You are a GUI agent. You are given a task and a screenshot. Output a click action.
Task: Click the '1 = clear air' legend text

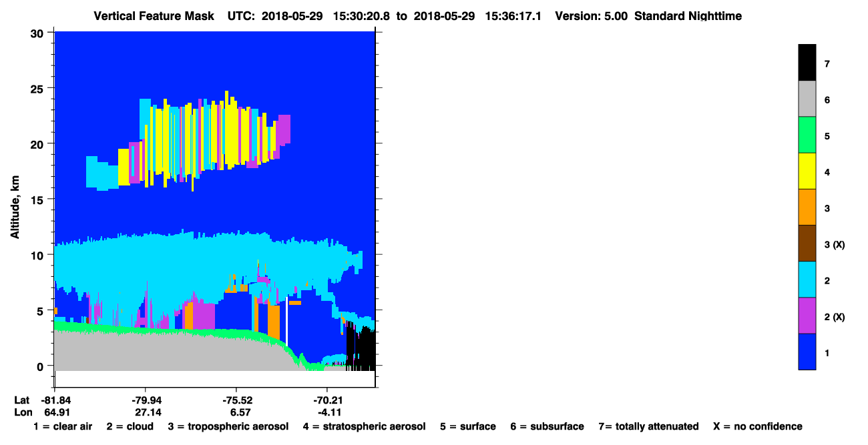coord(63,426)
